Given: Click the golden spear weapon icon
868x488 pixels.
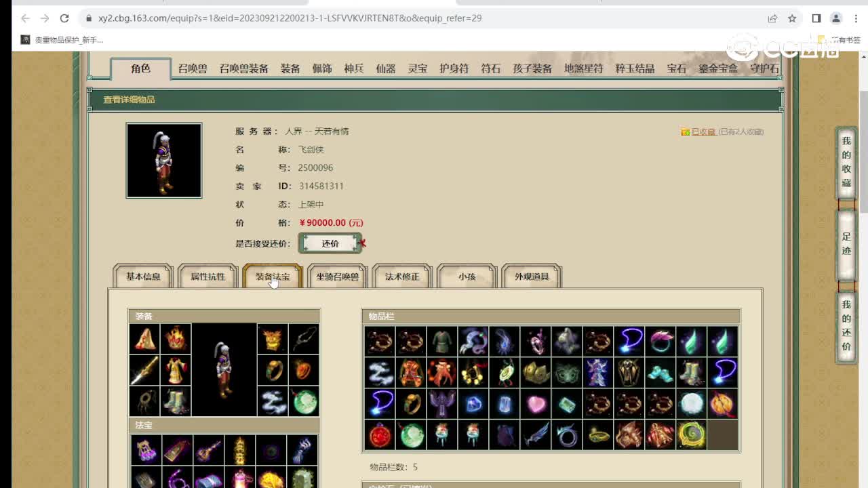Looking at the screenshot, I should coord(144,369).
